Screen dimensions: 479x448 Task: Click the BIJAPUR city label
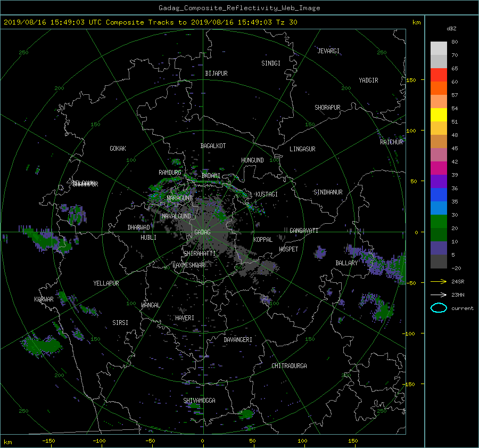(216, 74)
